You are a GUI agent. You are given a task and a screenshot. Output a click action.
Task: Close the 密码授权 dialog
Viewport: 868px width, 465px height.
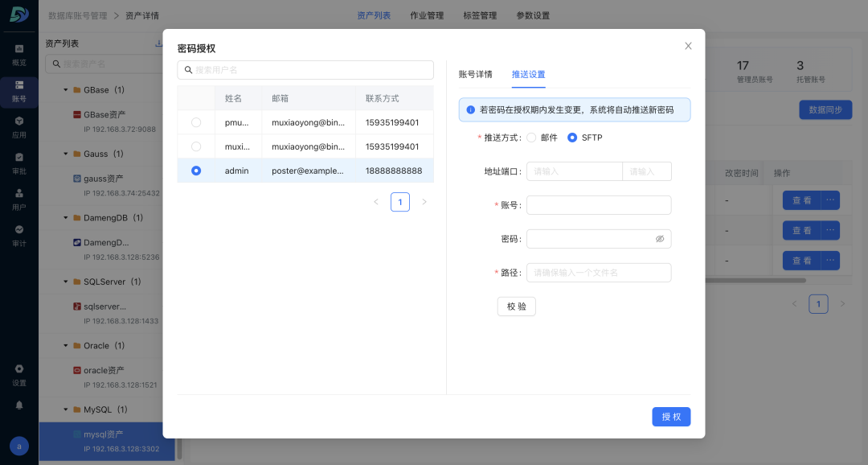click(x=688, y=46)
